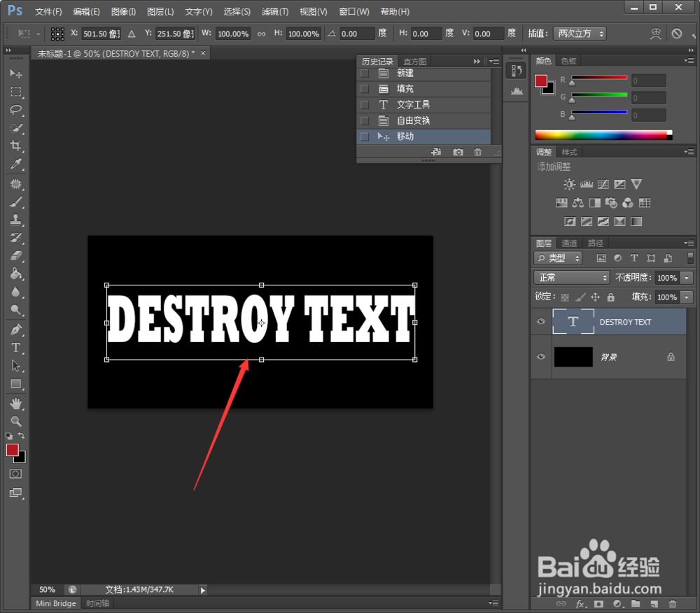Select the Crop tool
The image size is (700, 613).
coord(16,146)
